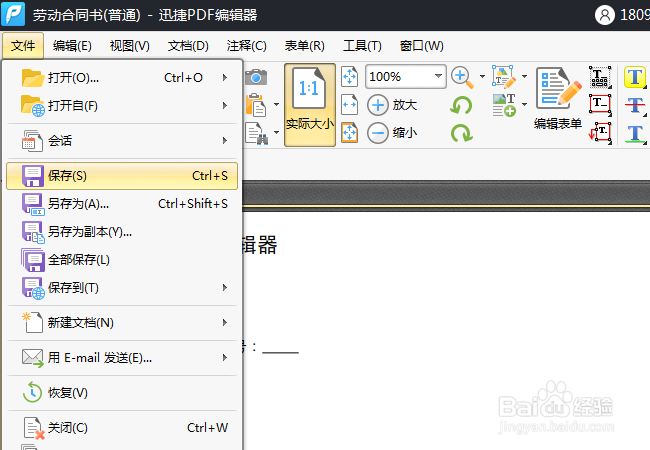
Task: Open the edit content dropdown arrow
Action: 524,77
